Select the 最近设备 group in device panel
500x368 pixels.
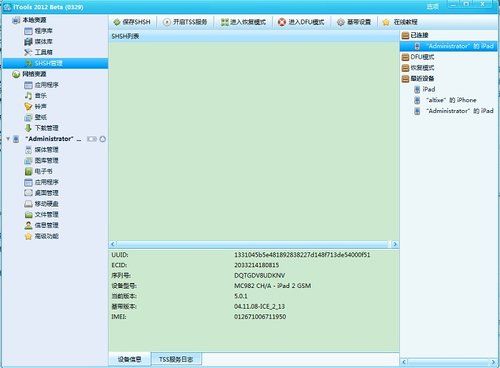418,78
